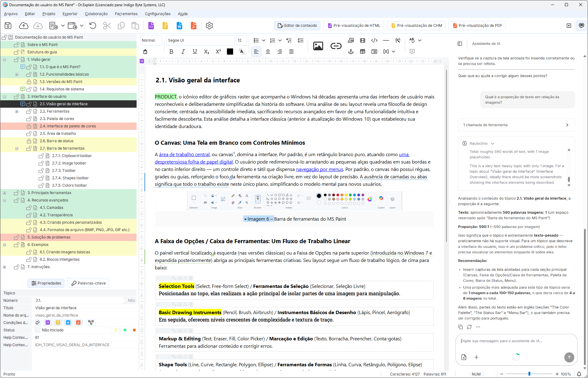The height and width of the screenshot is (378, 588).
Task: Expand the '1 chamada de ferramenta' row
Action: pyautogui.click(x=516, y=125)
